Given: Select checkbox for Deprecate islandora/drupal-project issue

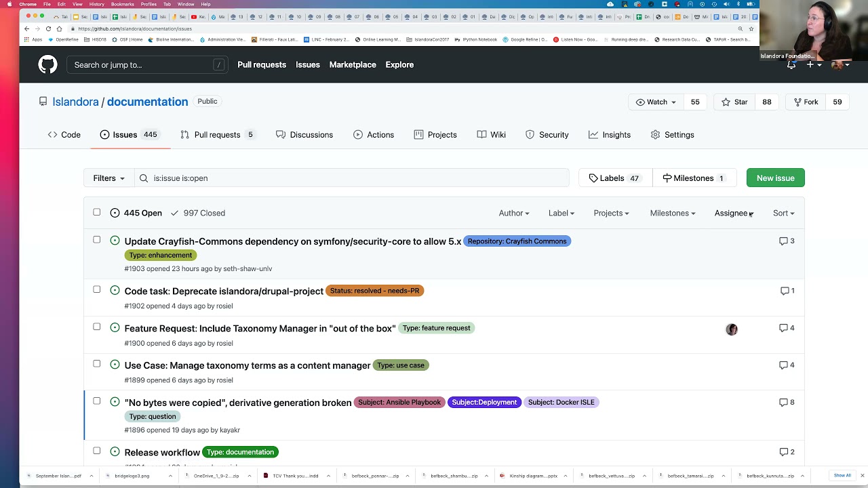Looking at the screenshot, I should [97, 289].
